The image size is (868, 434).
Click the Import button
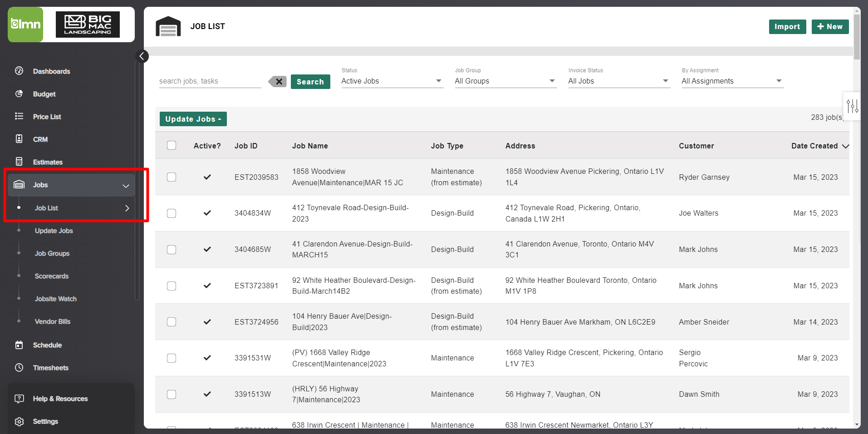tap(787, 27)
